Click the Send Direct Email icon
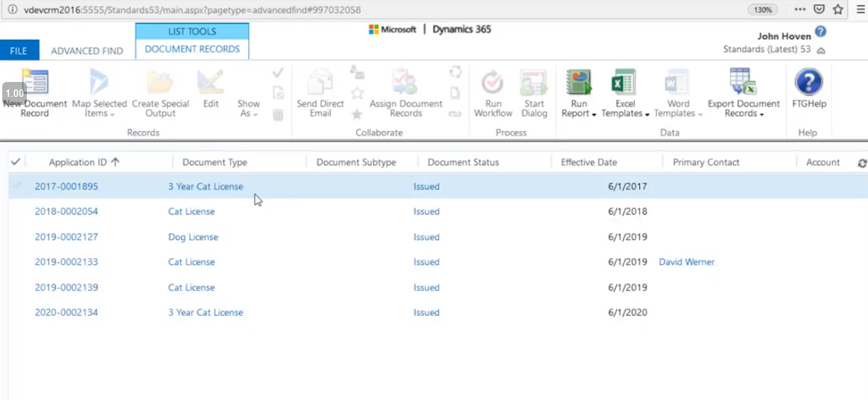 [x=320, y=83]
